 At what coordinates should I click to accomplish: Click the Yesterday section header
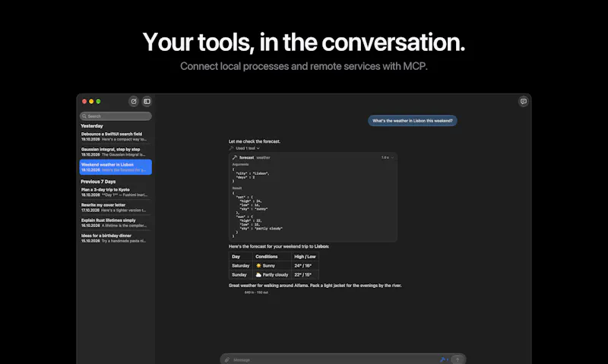92,126
